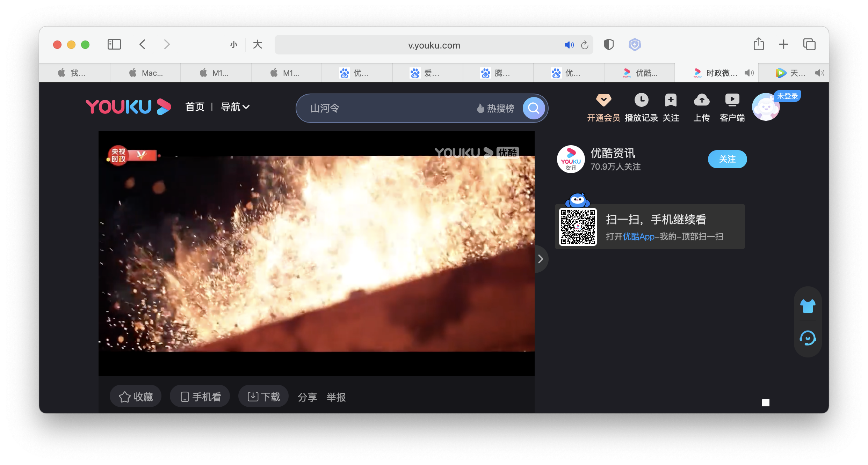This screenshot has width=868, height=465.
Task: Click the blue T-shirt skin icon
Action: [x=808, y=306]
